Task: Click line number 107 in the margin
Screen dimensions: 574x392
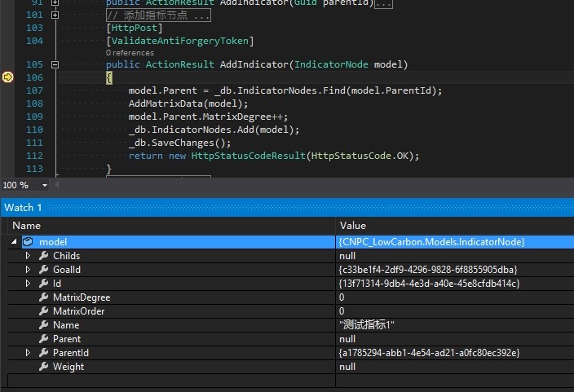Action: 34,90
